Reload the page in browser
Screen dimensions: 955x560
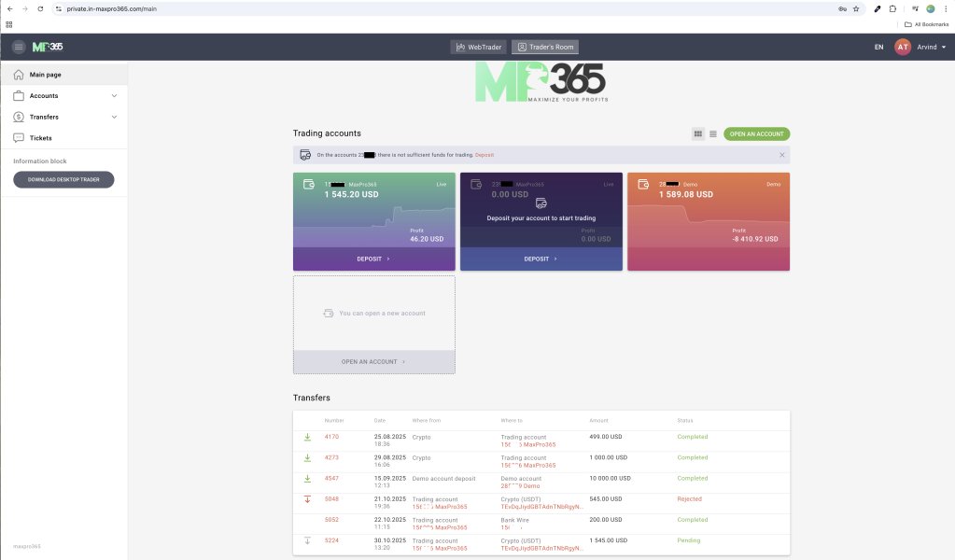pos(40,9)
